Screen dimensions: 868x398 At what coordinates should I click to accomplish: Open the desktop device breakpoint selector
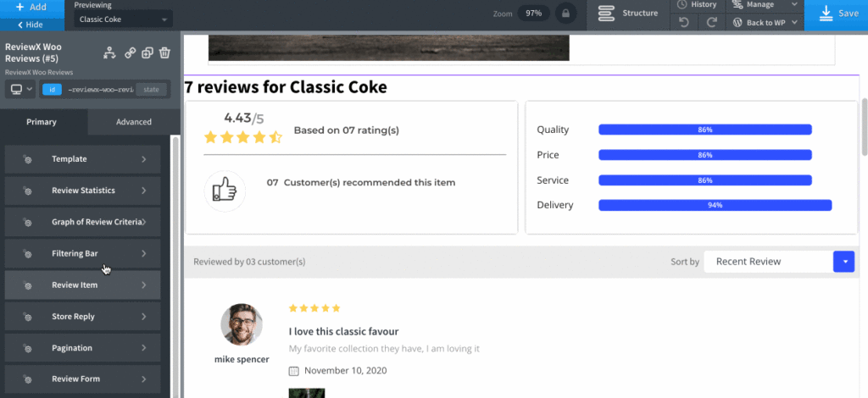[x=19, y=89]
